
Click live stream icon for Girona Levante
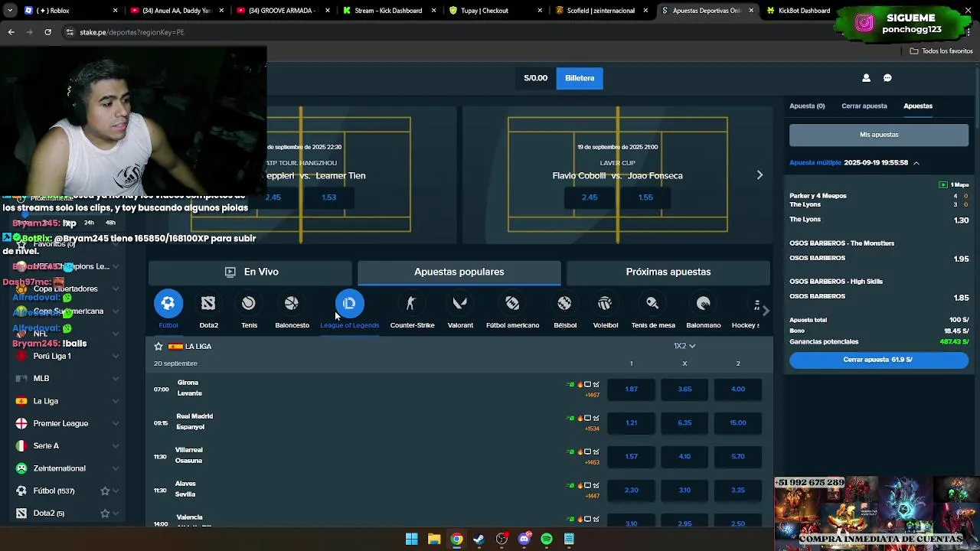click(x=588, y=385)
